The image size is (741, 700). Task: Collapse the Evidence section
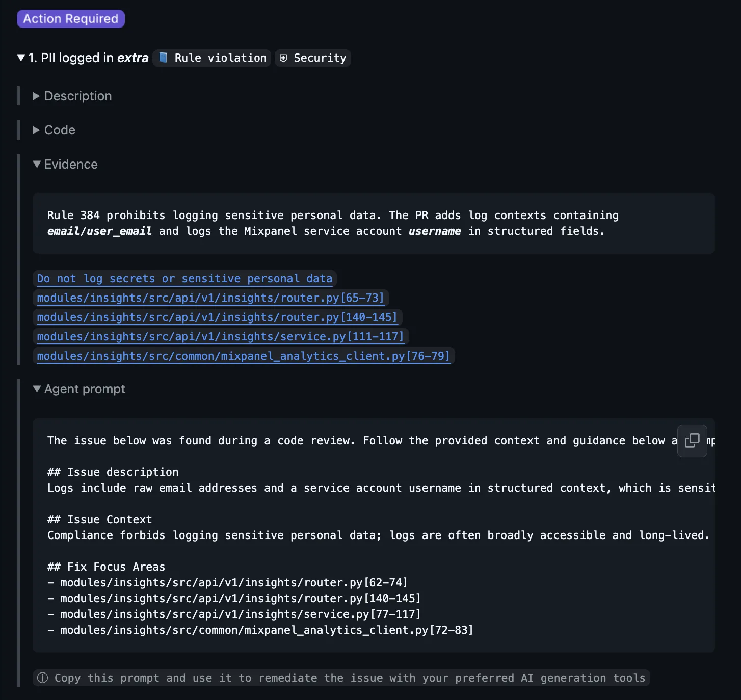click(x=37, y=164)
